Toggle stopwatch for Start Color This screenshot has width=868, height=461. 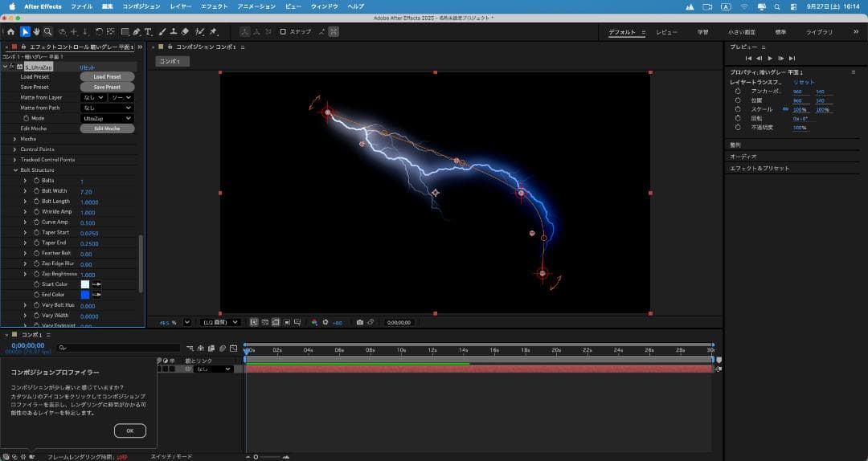coord(37,284)
